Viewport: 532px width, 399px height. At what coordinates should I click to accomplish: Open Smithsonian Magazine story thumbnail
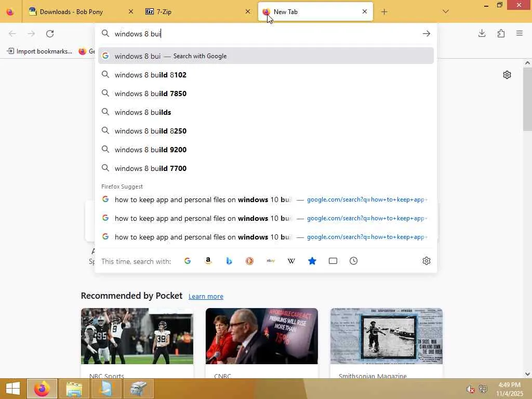pos(387,336)
